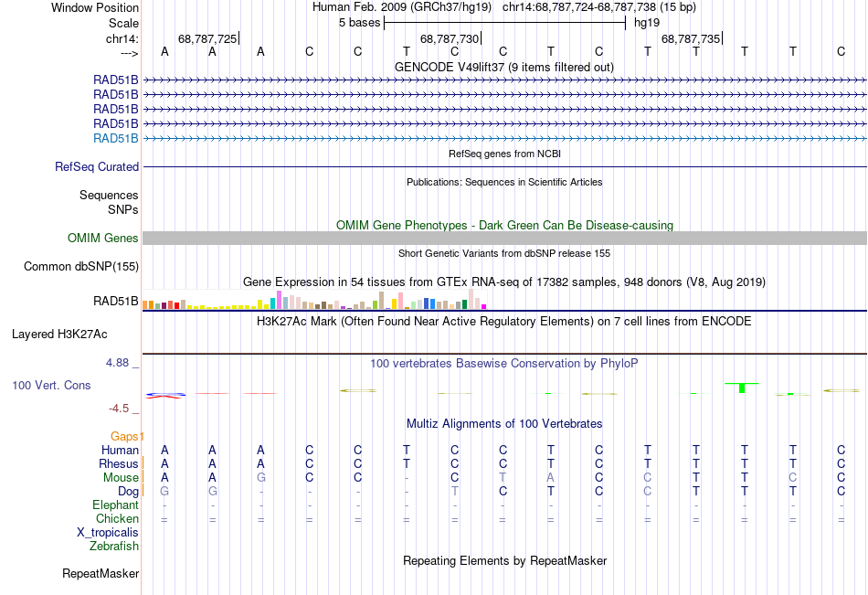Click the G base in the Mouse row
868x595 pixels.
coord(260,477)
